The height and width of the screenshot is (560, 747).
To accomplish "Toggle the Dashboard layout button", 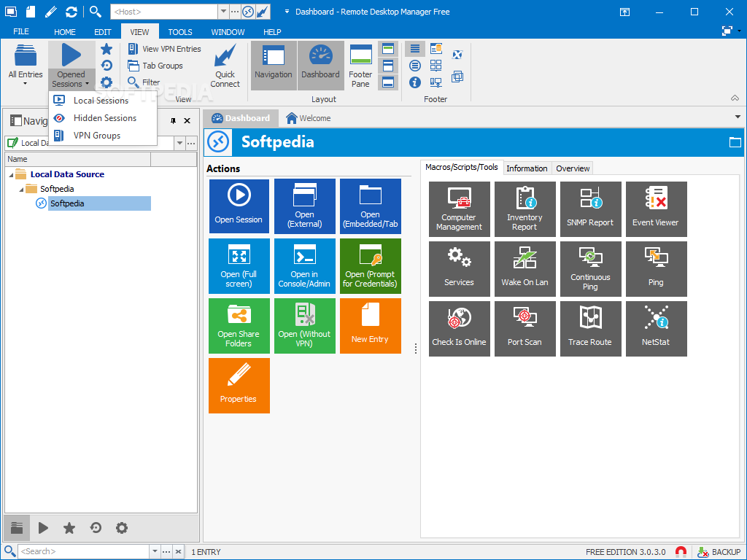I will (x=321, y=65).
